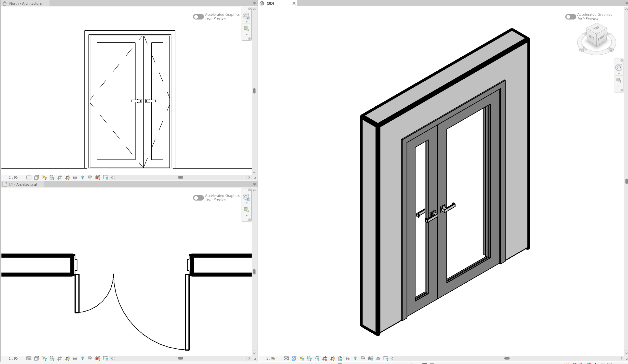628x364 pixels.
Task: Close the {3D} view tab
Action: click(294, 3)
